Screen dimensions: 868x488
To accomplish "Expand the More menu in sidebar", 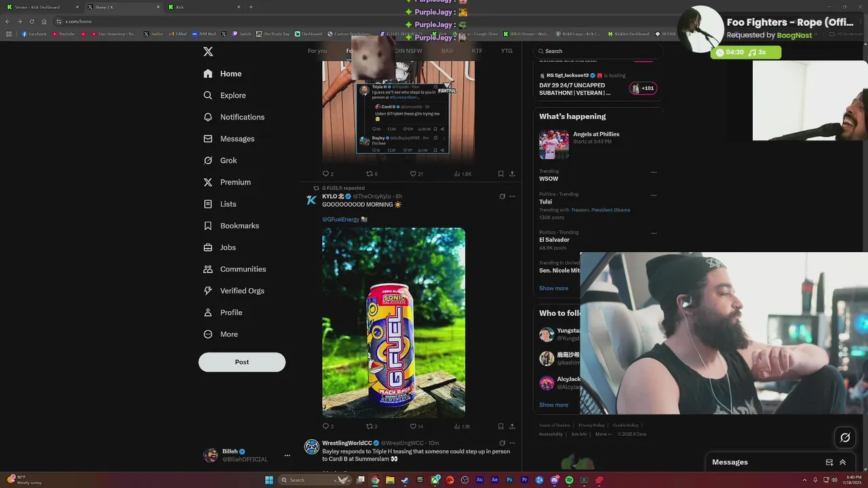I will [x=220, y=334].
